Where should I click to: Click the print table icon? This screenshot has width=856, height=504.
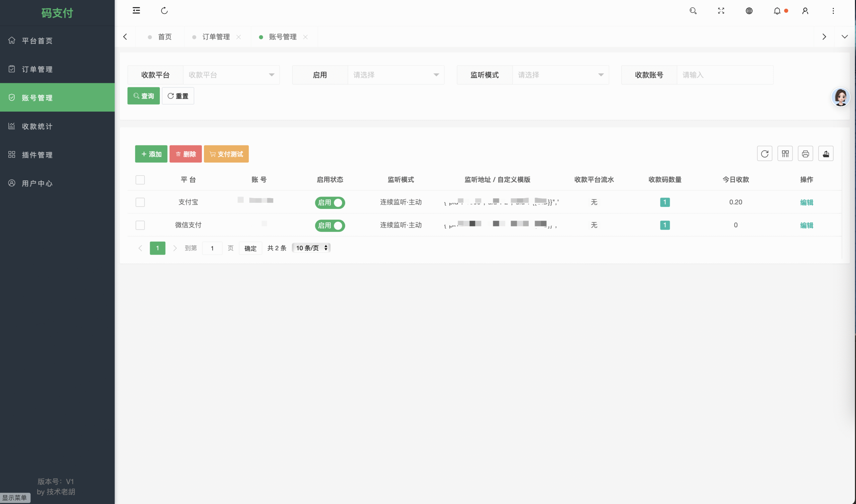click(806, 154)
